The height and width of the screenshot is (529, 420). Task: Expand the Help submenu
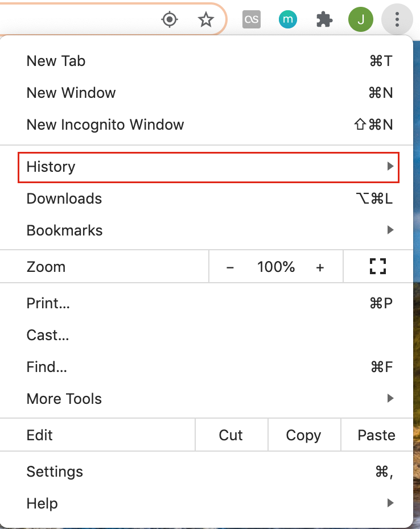tap(207, 503)
